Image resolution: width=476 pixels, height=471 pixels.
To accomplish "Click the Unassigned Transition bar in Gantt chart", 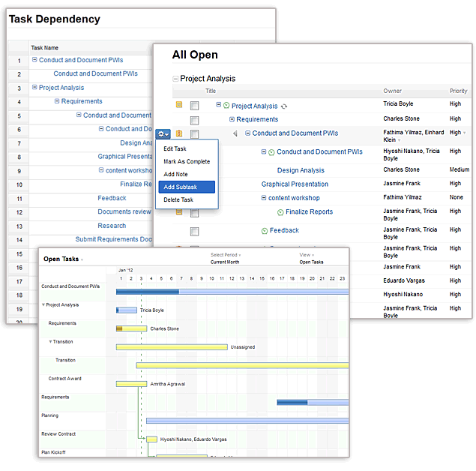I will tap(172, 346).
